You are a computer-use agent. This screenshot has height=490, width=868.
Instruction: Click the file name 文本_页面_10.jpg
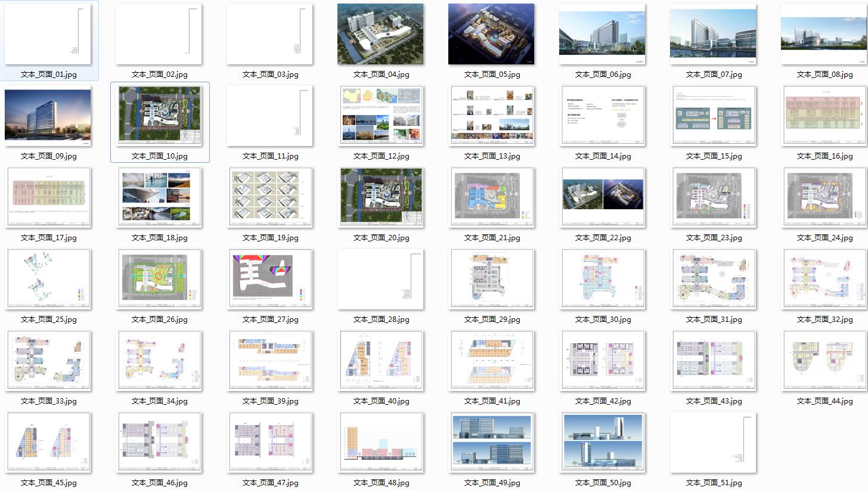coord(160,156)
